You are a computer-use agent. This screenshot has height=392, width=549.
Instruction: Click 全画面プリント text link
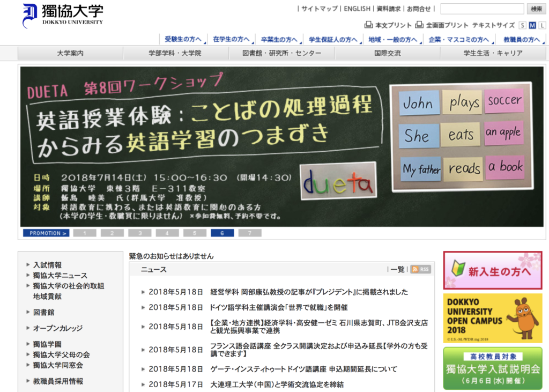447,25
